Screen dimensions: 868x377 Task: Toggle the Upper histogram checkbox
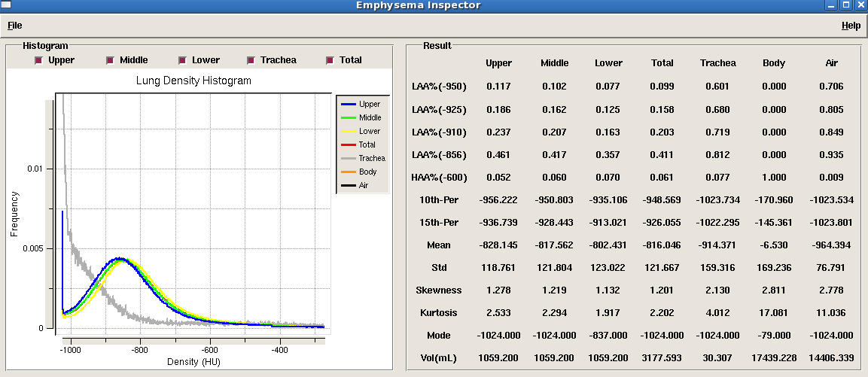coord(39,60)
